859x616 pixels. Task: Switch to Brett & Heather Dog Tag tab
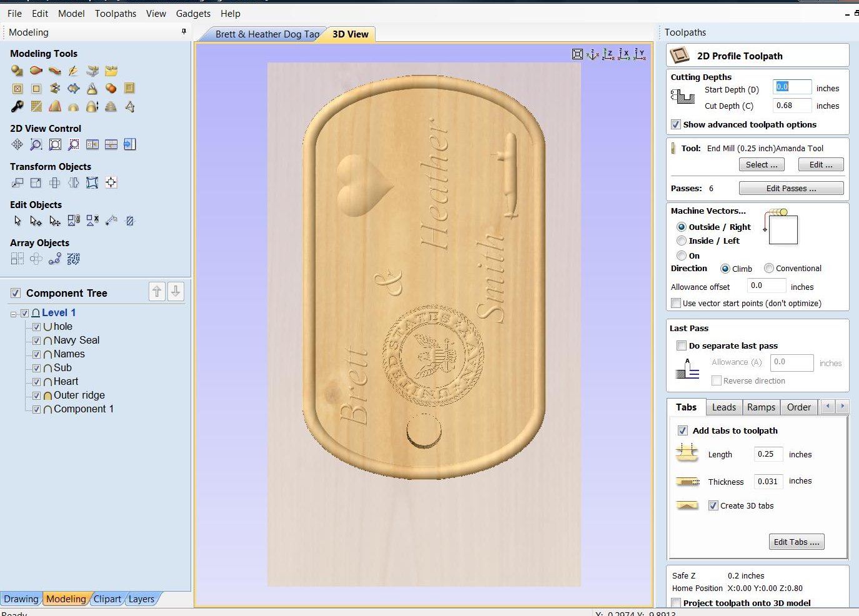point(267,34)
